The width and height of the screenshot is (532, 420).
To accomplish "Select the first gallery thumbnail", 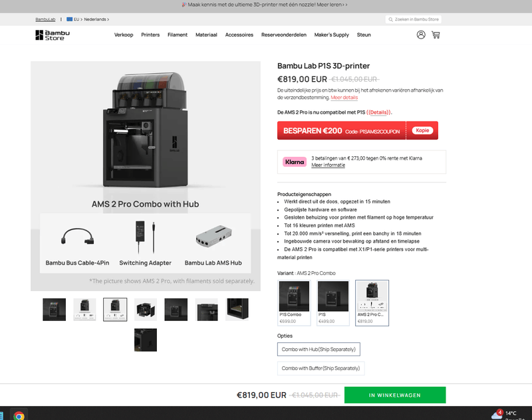I will 55,310.
